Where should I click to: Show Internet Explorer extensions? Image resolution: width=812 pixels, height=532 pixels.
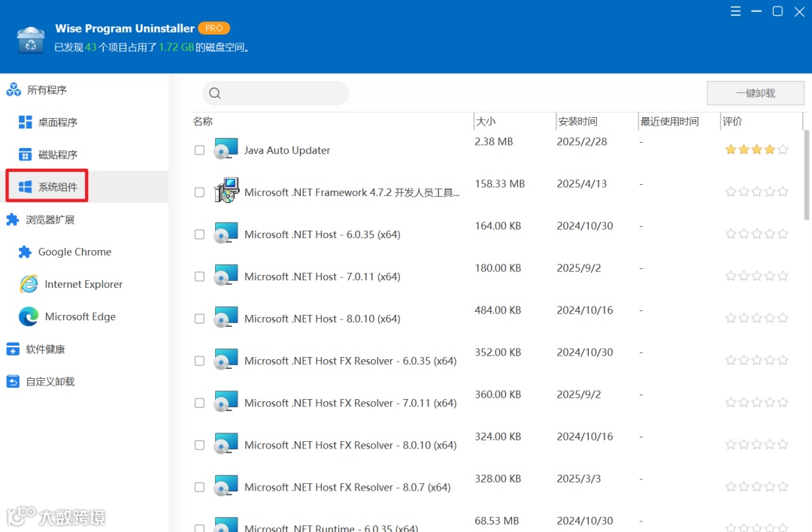coord(83,284)
